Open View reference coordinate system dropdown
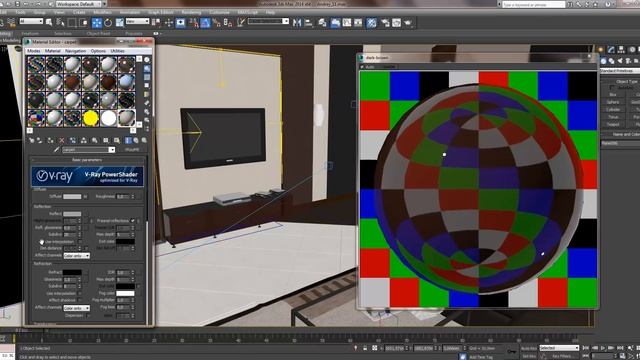 click(137, 21)
